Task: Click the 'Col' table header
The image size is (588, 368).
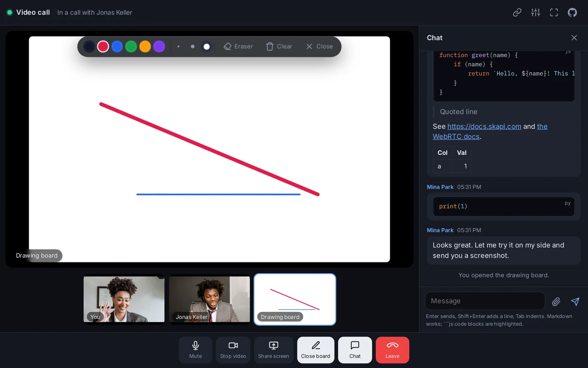Action: (x=443, y=153)
